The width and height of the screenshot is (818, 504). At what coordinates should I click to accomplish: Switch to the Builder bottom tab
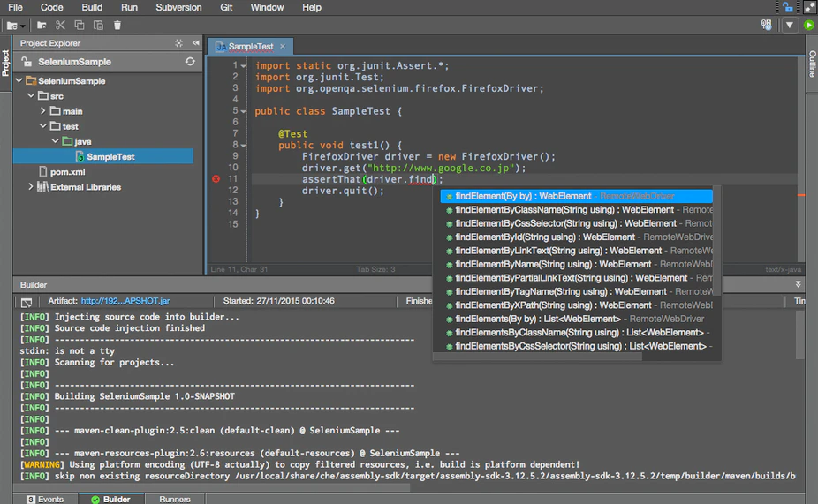click(x=111, y=499)
